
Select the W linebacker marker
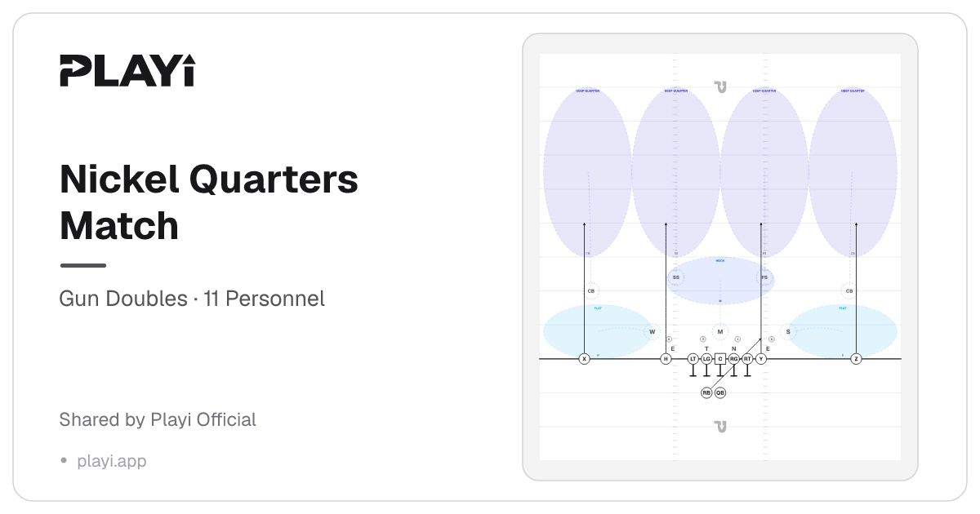[x=652, y=332]
